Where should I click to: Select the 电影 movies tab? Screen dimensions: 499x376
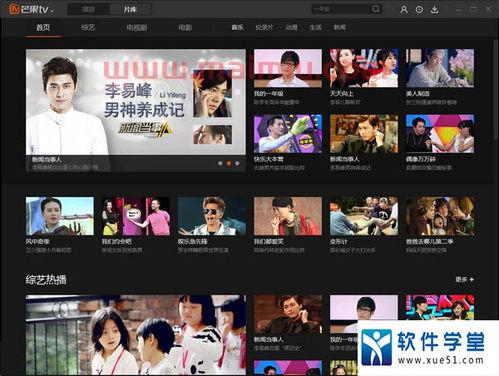[x=185, y=27]
